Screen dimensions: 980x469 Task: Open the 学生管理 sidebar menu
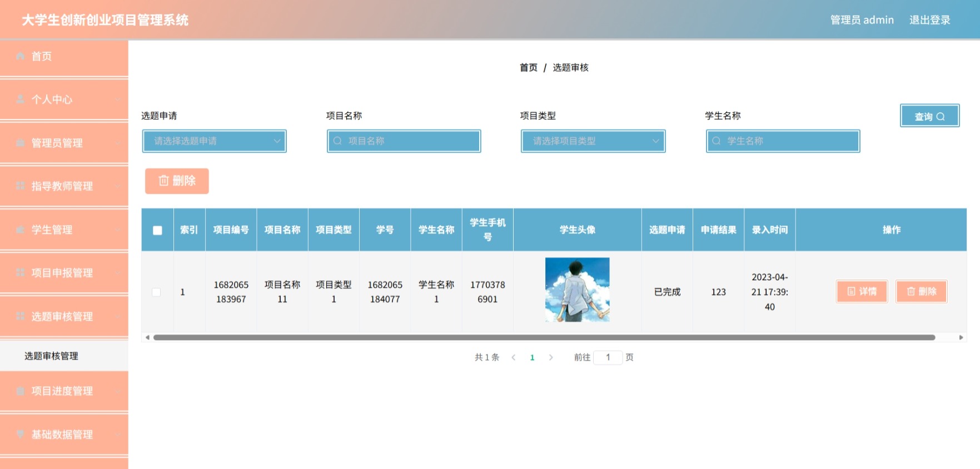tap(64, 229)
